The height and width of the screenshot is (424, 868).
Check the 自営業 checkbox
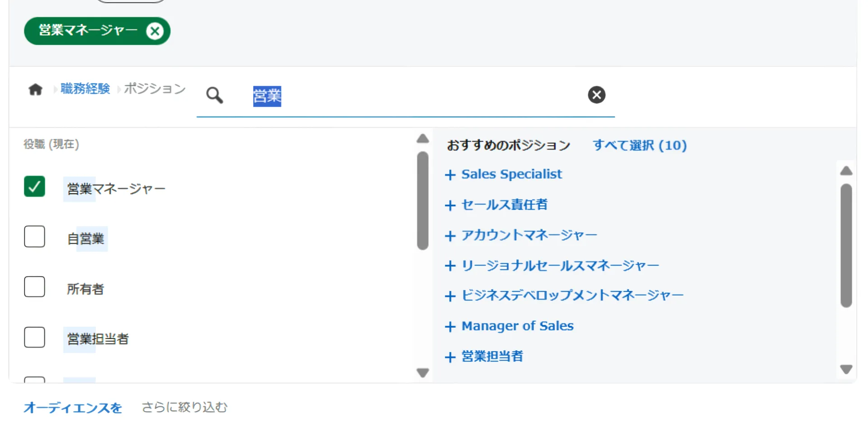point(34,237)
